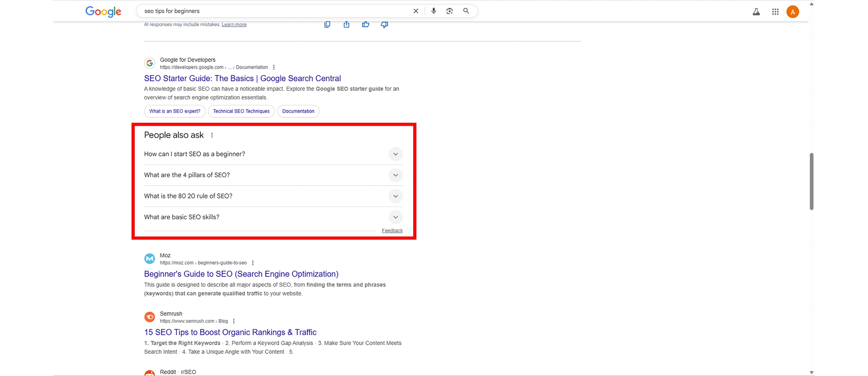Click the 'Documentation' chip
Image resolution: width=868 pixels, height=376 pixels.
298,111
